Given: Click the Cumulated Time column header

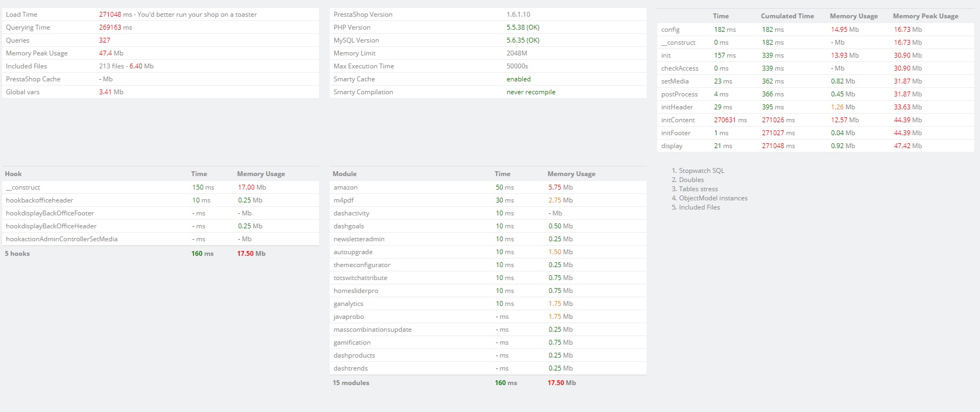Looking at the screenshot, I should coord(787,16).
